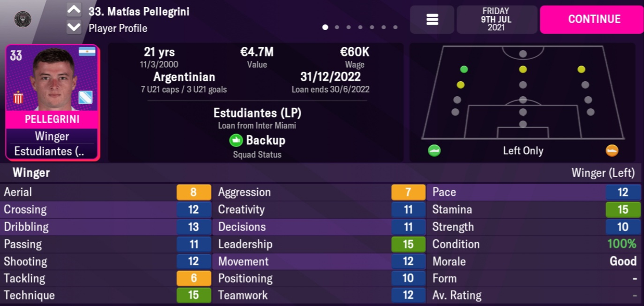This screenshot has width=644, height=306.
Task: Click the green thumbs-up squad status icon
Action: 236,140
